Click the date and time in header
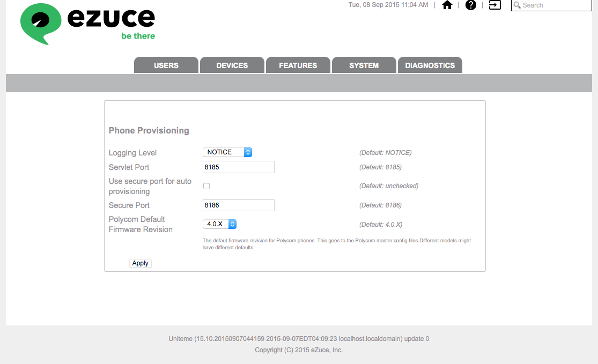The height and width of the screenshot is (364, 598). 388,5
